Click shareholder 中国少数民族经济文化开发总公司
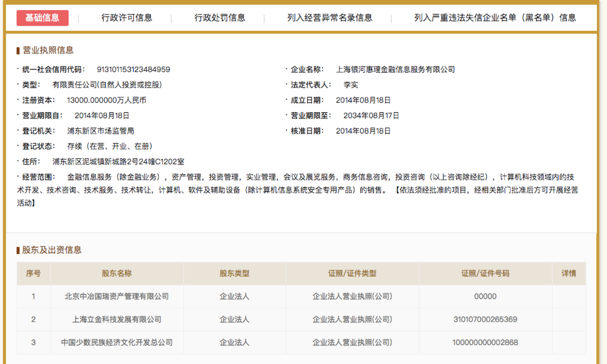The width and height of the screenshot is (607, 364). (116, 343)
